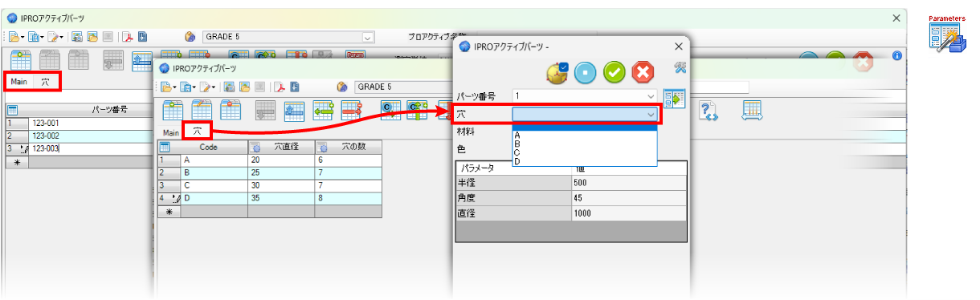Screen dimensions: 980x300
Task: Click the globe with checkmark icon in dialog
Action: pyautogui.click(x=557, y=72)
